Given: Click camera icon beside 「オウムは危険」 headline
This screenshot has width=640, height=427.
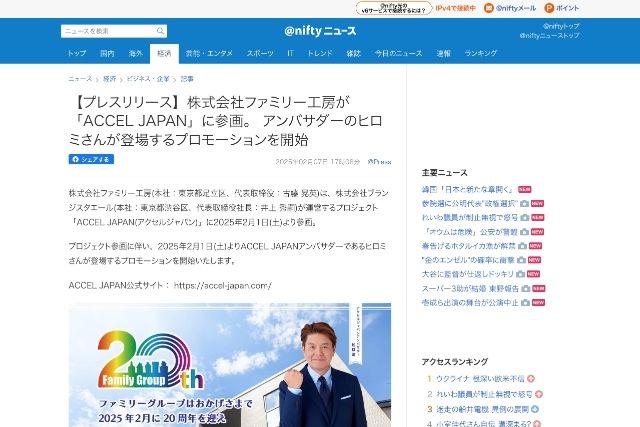Looking at the screenshot, I should 524,232.
